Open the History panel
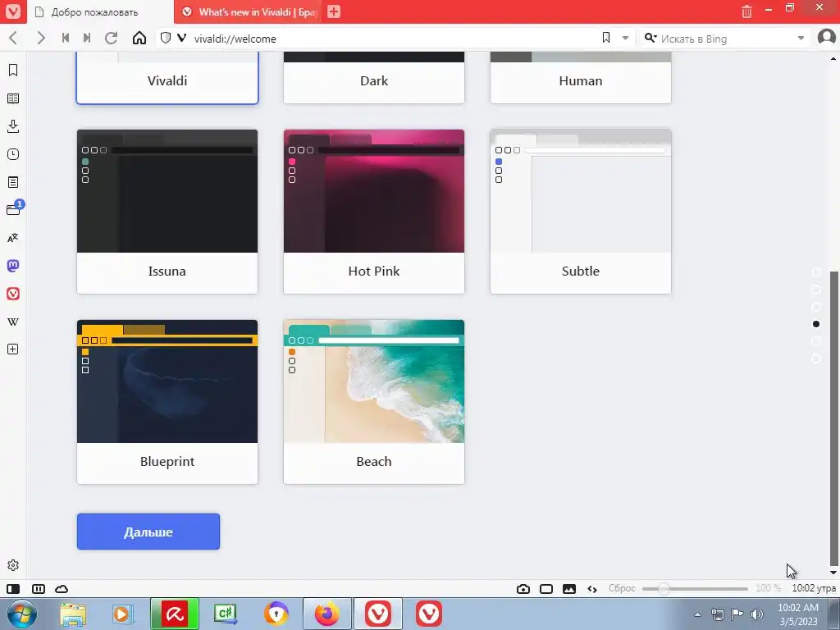Viewport: 840px width, 630px height. (x=13, y=154)
